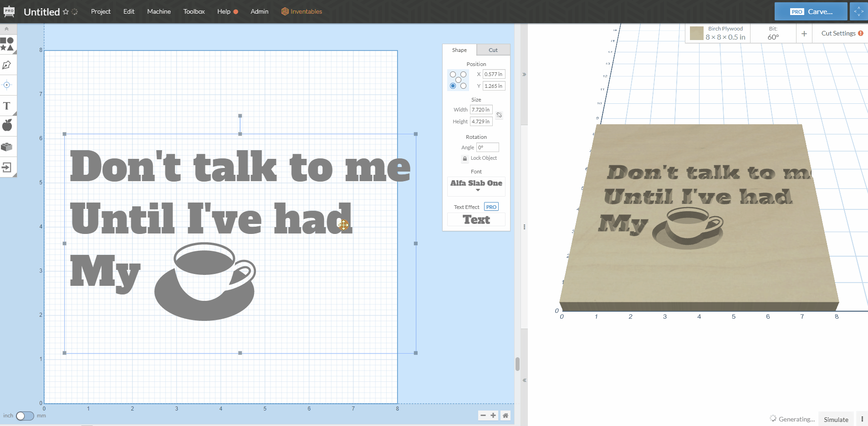This screenshot has width=868, height=426.
Task: Open the Shapes tool in left toolbar
Action: click(x=7, y=44)
